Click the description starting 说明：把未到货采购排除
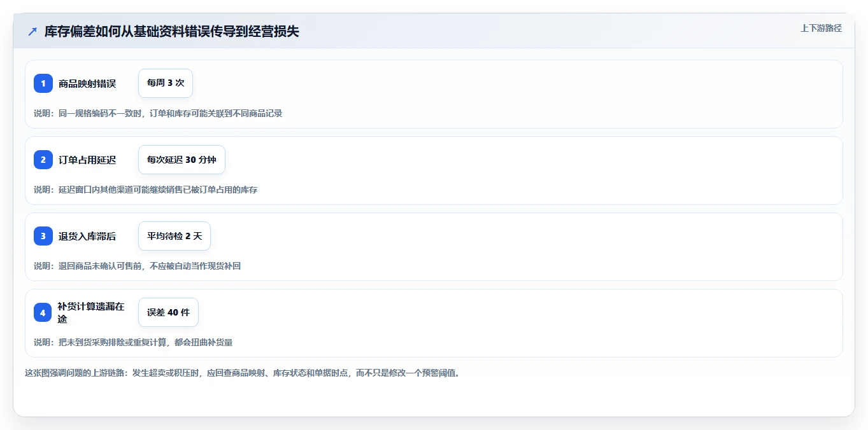 [133, 342]
